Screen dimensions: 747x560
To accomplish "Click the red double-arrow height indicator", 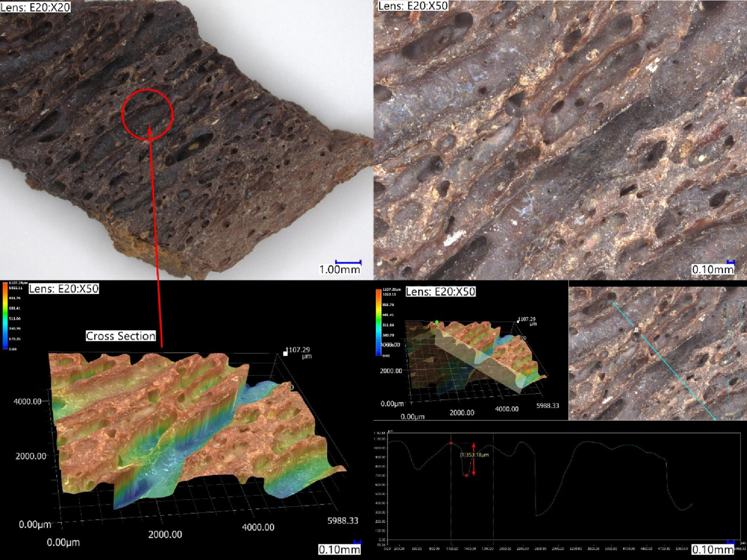I will pos(473,459).
